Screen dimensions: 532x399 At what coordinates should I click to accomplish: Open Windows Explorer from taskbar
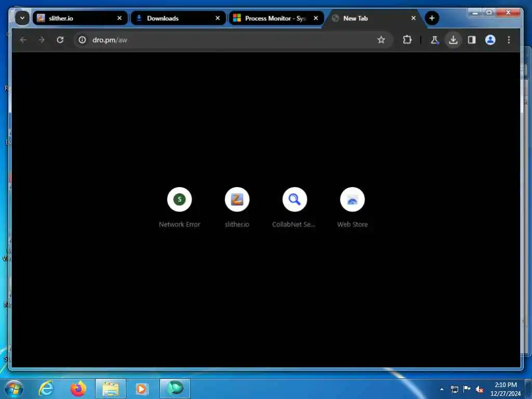coord(111,389)
